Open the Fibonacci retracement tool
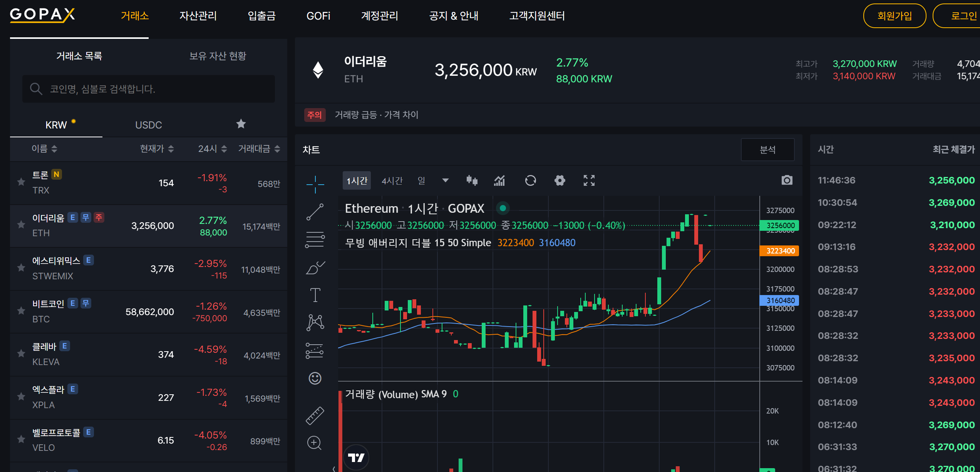 315,240
